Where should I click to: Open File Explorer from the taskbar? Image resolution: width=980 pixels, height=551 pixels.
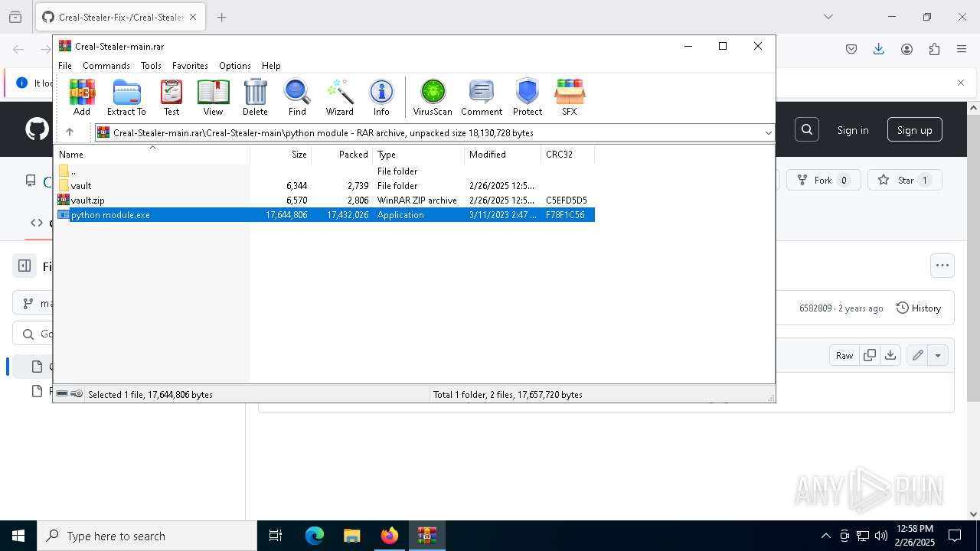(352, 536)
